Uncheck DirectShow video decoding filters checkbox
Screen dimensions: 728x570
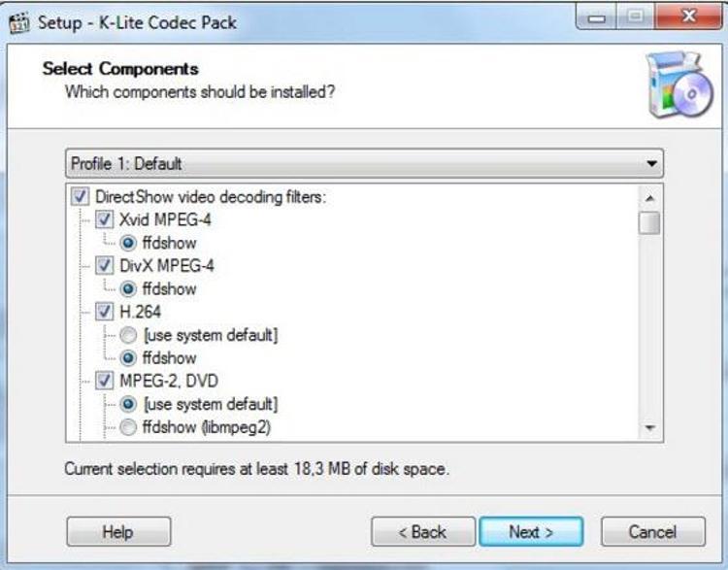tap(81, 197)
